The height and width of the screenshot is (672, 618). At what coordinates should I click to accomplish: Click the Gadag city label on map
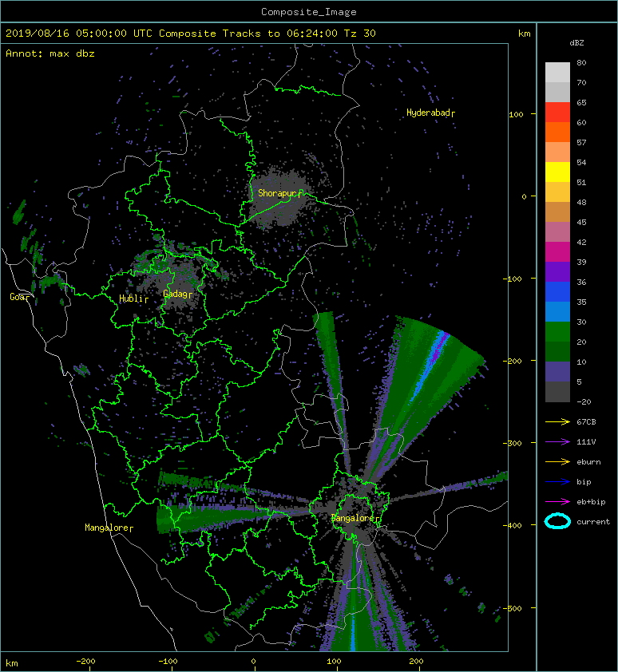point(177,294)
